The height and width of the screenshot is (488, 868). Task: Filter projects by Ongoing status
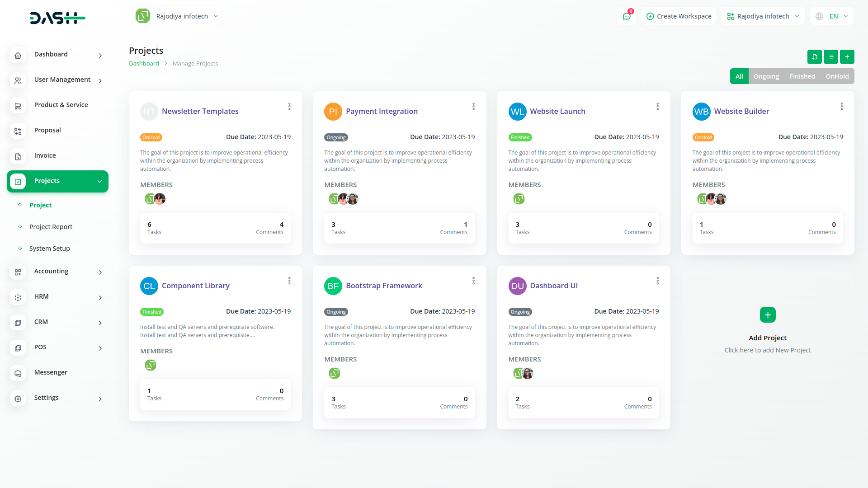pos(766,76)
